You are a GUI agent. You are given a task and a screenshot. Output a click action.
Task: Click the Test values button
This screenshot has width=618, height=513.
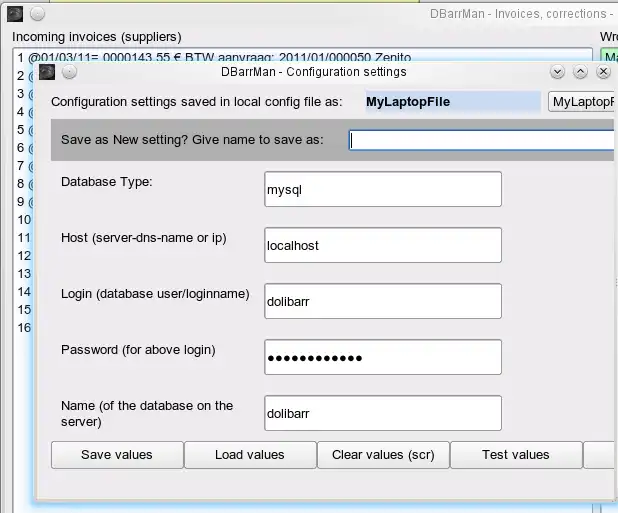(516, 455)
